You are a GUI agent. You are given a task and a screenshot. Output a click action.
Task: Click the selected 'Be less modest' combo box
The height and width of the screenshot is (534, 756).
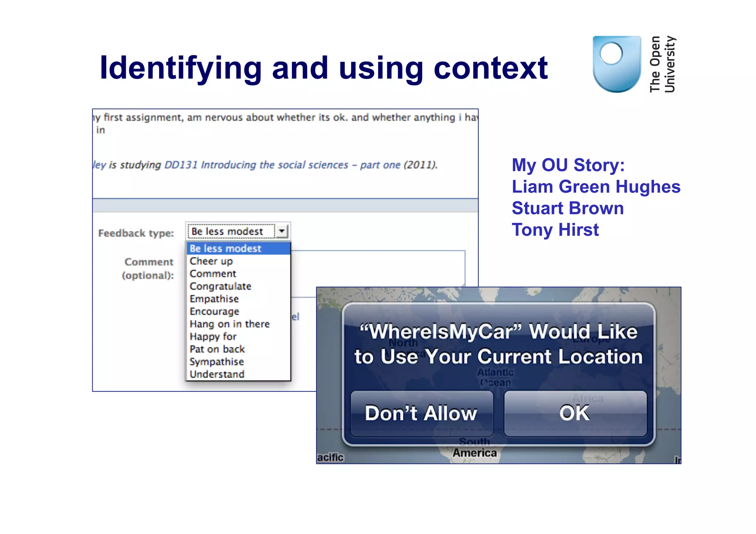(x=238, y=231)
